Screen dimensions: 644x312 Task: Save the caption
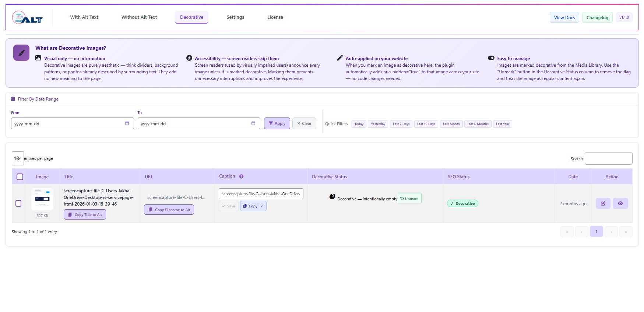pyautogui.click(x=229, y=206)
